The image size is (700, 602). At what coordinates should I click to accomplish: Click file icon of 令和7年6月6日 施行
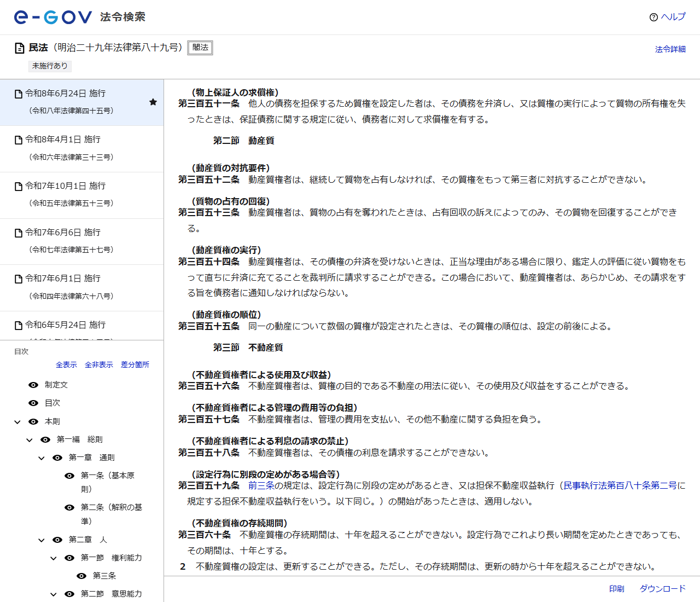(19, 233)
